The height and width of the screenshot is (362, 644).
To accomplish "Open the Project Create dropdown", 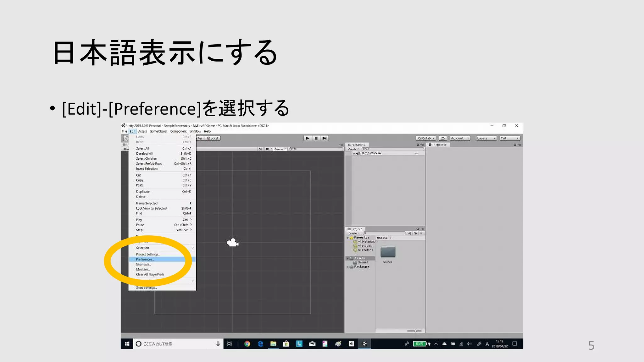I will [353, 233].
